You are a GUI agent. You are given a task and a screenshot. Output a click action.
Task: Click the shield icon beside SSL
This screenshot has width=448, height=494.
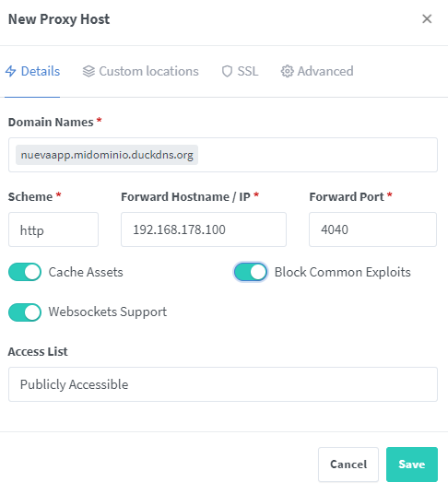coord(227,72)
